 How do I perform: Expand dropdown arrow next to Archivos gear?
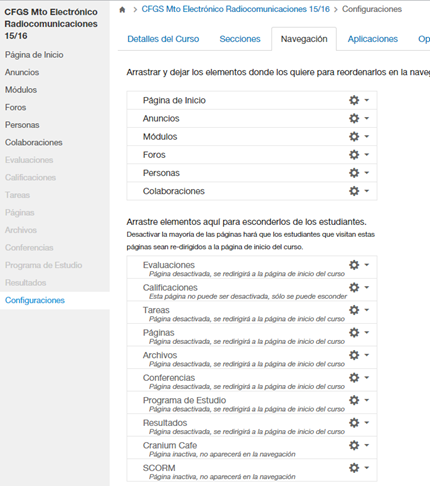click(367, 355)
